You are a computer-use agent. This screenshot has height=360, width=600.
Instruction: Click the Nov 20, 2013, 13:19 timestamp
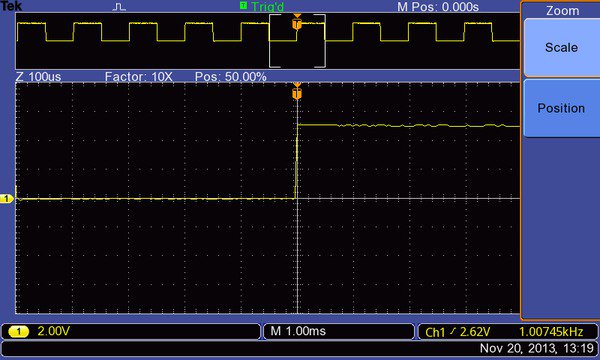click(x=536, y=348)
